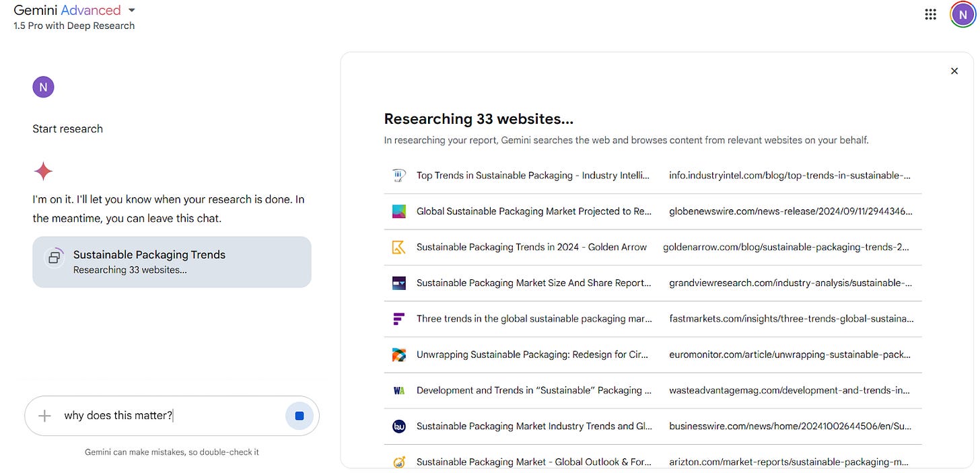Click the Euromonitor favicon
Image resolution: width=980 pixels, height=473 pixels.
tap(399, 354)
